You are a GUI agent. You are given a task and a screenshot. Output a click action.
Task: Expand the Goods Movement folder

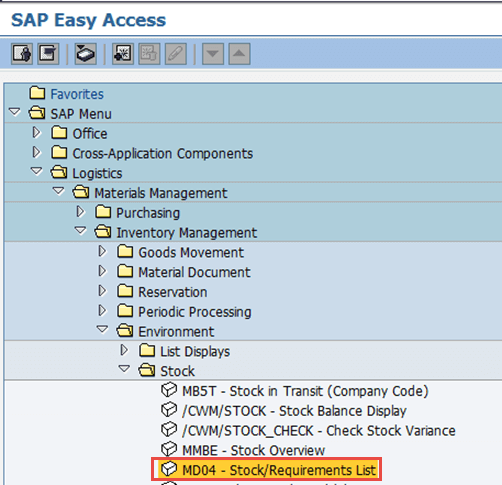pyautogui.click(x=102, y=252)
